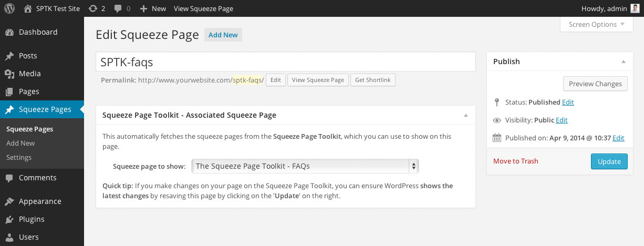Click the Preview Changes button
Image resolution: width=644 pixels, height=246 pixels.
click(595, 84)
